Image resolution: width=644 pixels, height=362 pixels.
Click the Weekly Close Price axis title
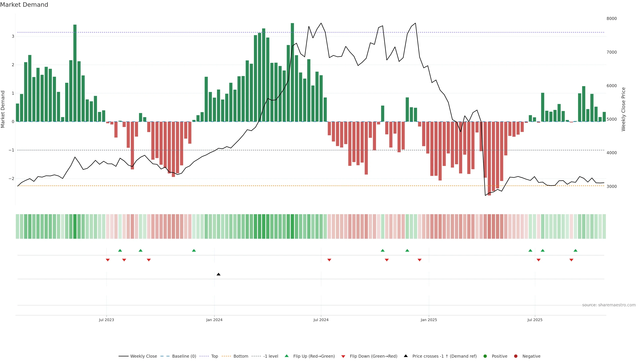(x=624, y=109)
